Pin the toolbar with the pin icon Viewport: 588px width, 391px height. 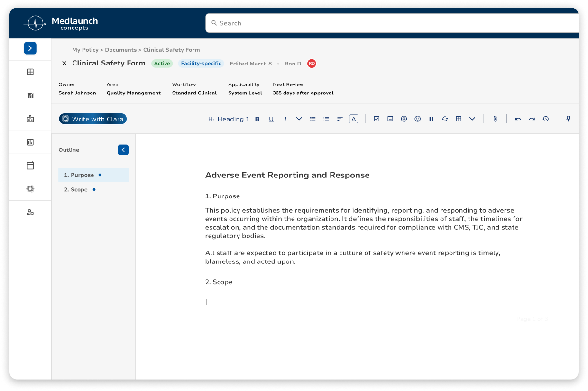568,119
